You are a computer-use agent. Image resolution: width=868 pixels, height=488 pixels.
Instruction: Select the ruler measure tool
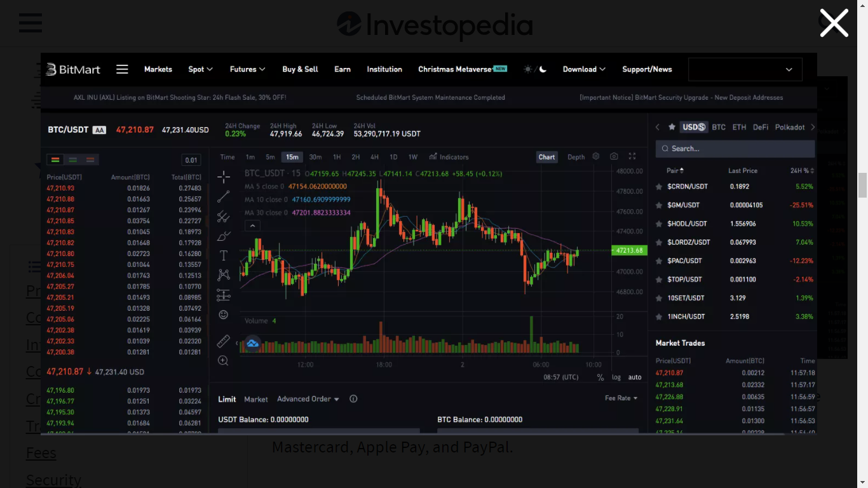point(224,341)
